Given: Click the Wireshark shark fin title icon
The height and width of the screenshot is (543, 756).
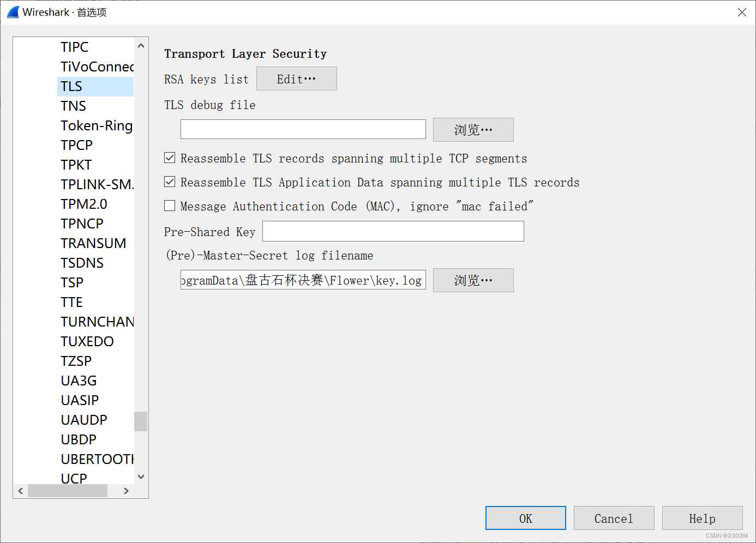Looking at the screenshot, I should [x=13, y=12].
